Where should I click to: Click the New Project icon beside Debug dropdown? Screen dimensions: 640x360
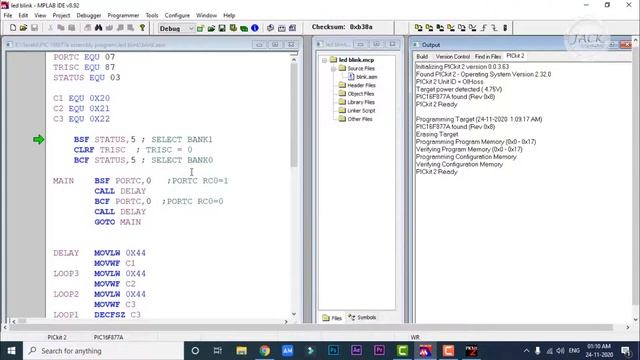[x=200, y=28]
